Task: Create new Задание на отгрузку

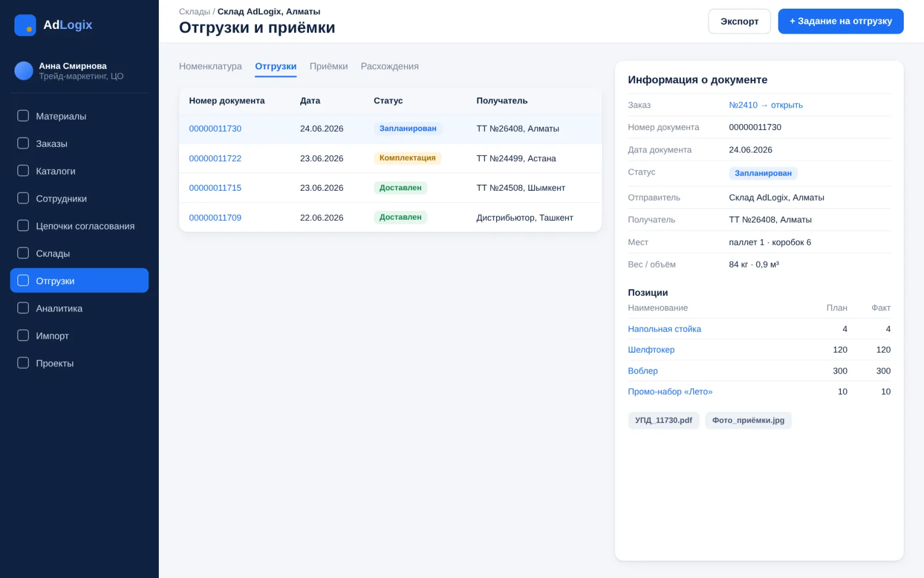Action: coord(840,21)
